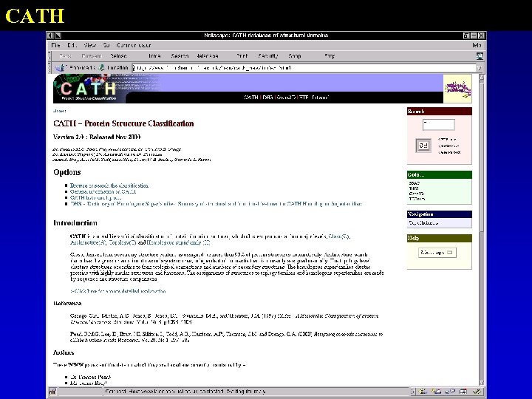Screen dimensions: 532x399
Task: Click DHS in the banner navigation
Action: pos(267,98)
